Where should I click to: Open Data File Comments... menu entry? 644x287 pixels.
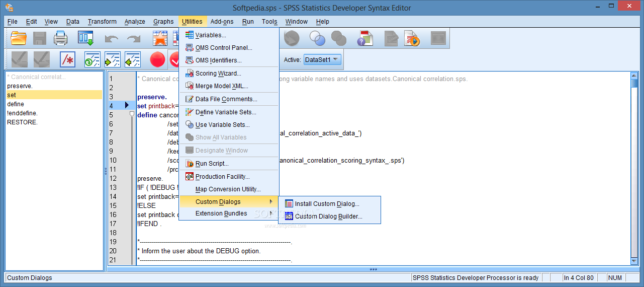pos(229,99)
